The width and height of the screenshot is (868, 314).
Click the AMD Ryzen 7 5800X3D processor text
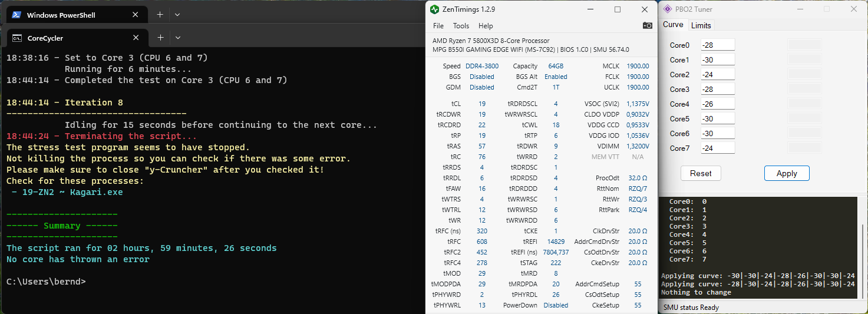[491, 41]
